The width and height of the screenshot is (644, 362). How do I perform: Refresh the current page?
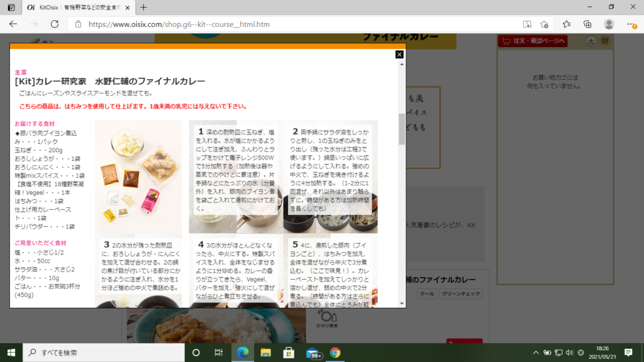[x=55, y=25]
